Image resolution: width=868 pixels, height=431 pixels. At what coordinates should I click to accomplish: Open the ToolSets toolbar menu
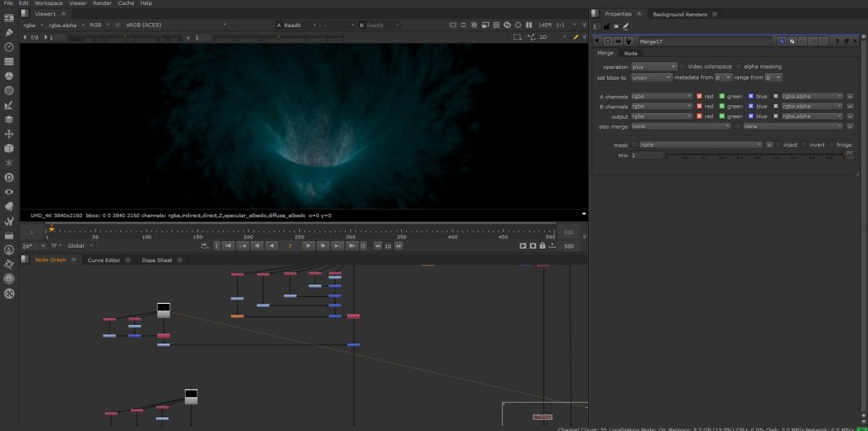(x=8, y=221)
